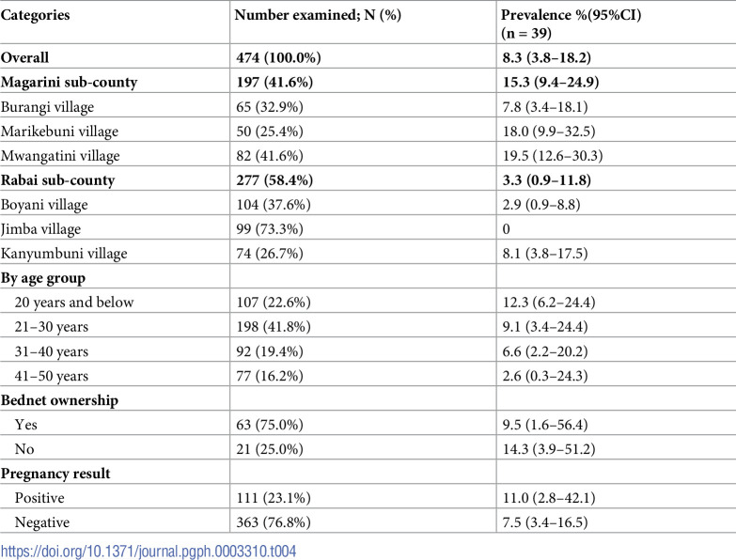Click the Pregnancy result heading
Viewport: 736px width, 560px height.
pyautogui.click(x=55, y=474)
